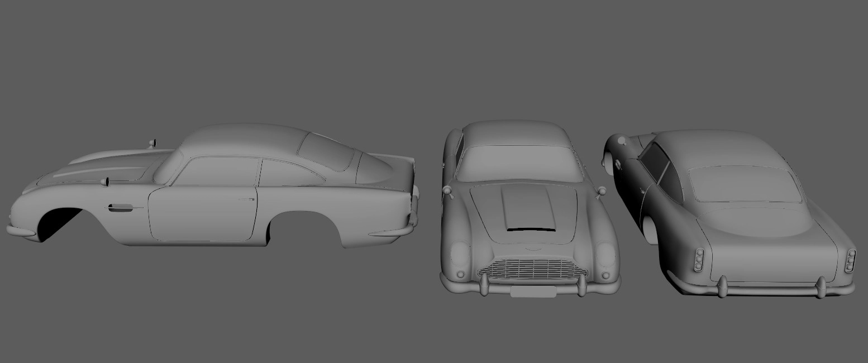
Task: Click the trunk lid on the rear-view car
Action: (x=771, y=246)
